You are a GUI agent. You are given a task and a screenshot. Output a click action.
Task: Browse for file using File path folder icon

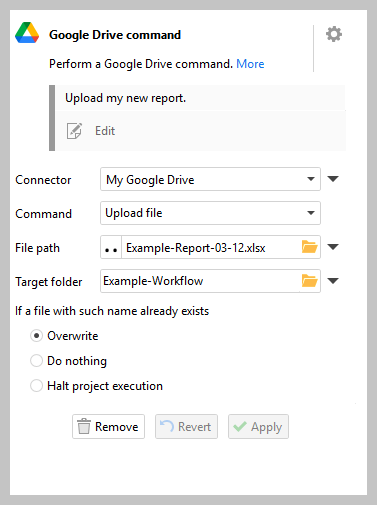click(309, 247)
